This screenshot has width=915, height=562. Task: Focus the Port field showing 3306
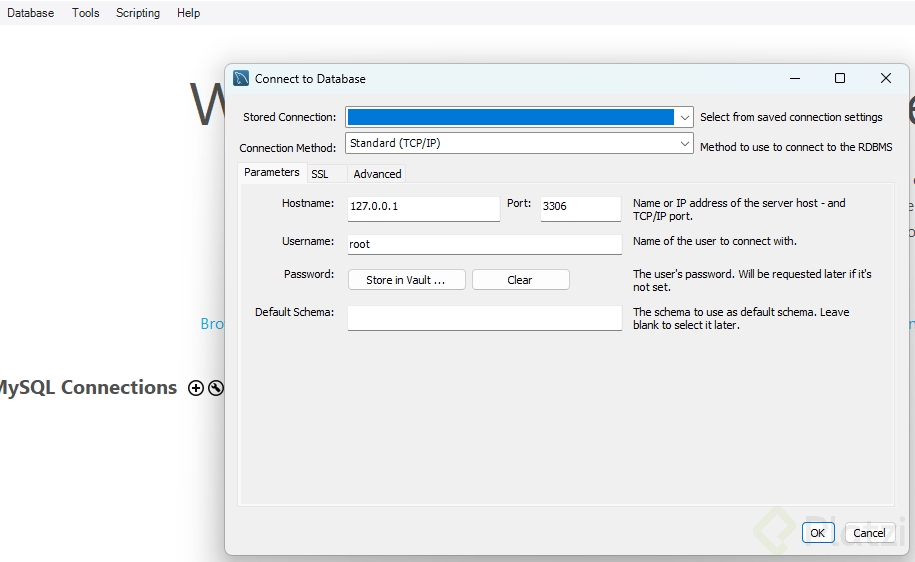(581, 208)
